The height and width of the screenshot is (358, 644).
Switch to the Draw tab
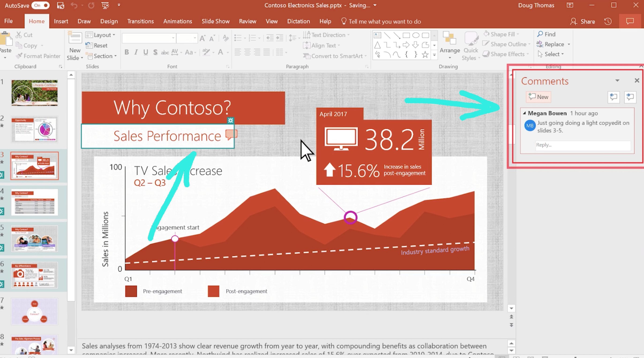[84, 21]
